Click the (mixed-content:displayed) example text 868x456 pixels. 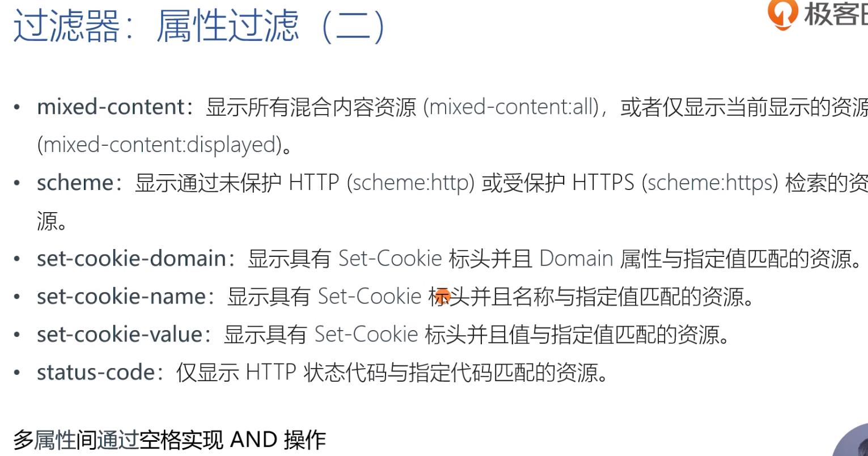click(x=159, y=145)
